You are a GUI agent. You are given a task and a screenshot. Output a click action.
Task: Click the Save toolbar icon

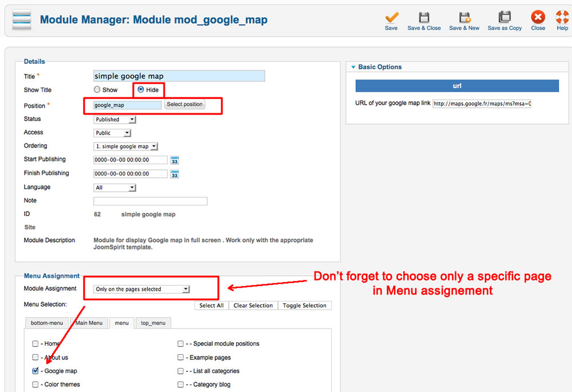click(391, 18)
